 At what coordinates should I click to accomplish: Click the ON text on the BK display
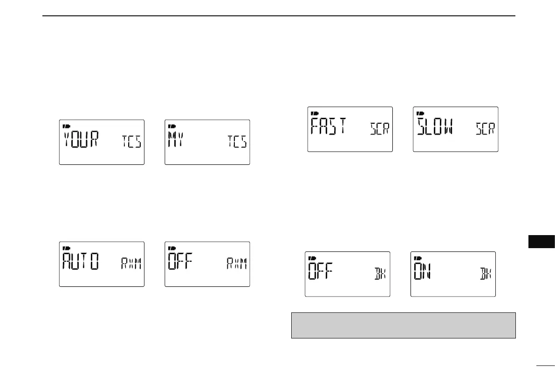[x=422, y=271]
